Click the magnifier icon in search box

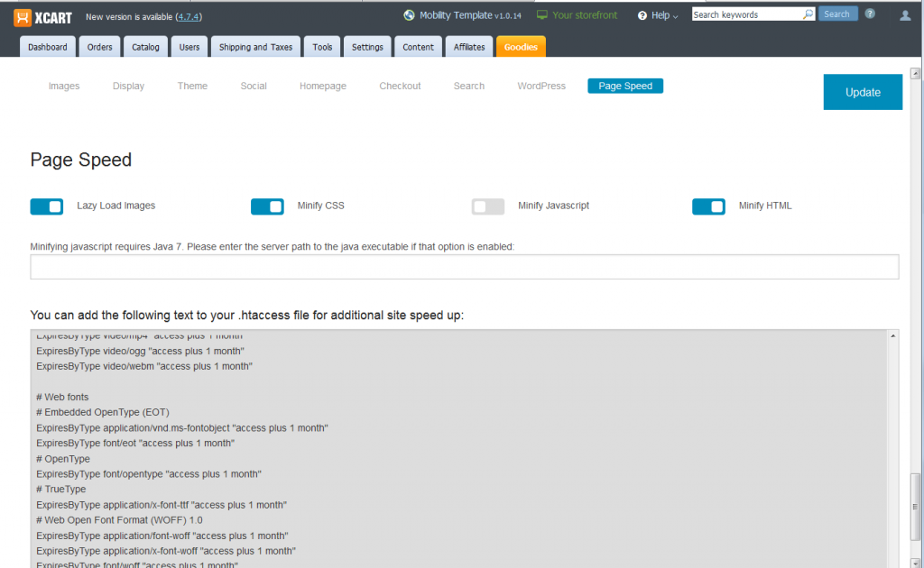tap(808, 14)
